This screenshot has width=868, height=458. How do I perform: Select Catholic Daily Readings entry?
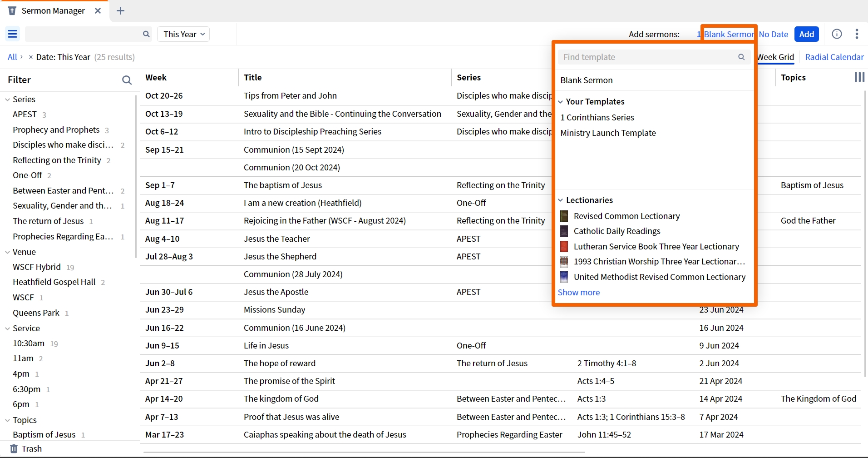617,231
